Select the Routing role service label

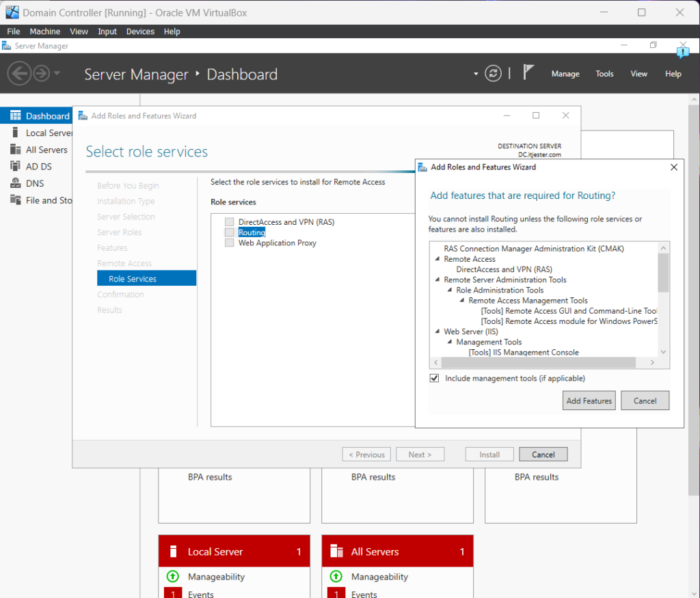point(252,232)
